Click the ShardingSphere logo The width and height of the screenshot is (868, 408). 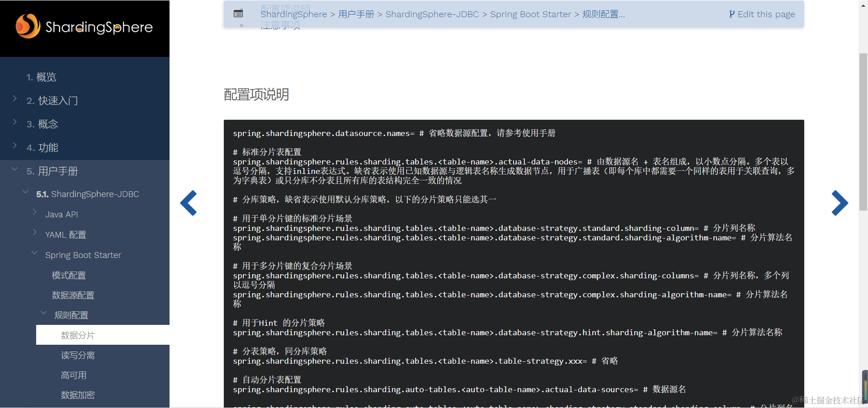[85, 27]
